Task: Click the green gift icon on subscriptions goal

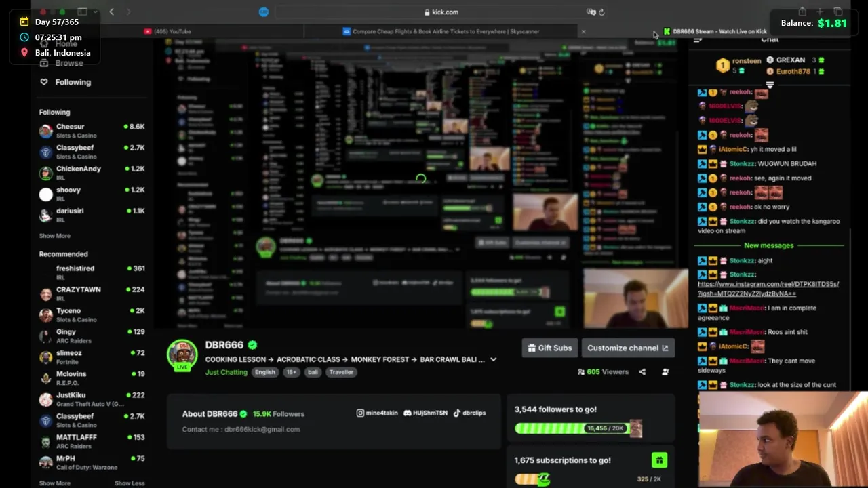Action: click(x=659, y=460)
